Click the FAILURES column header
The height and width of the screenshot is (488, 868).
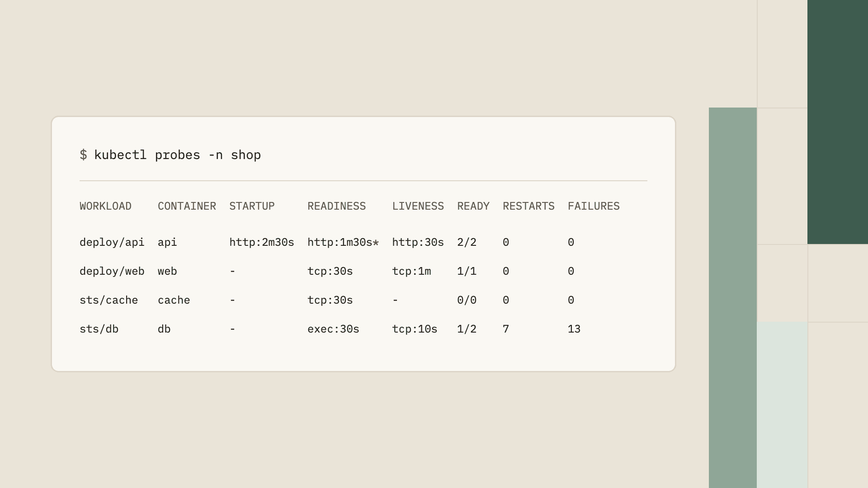[x=594, y=206]
